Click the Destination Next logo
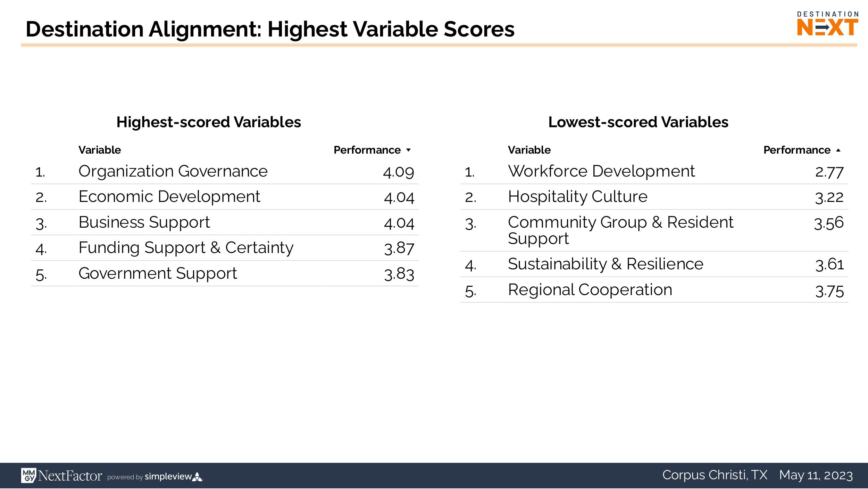The width and height of the screenshot is (868, 489). 827,24
